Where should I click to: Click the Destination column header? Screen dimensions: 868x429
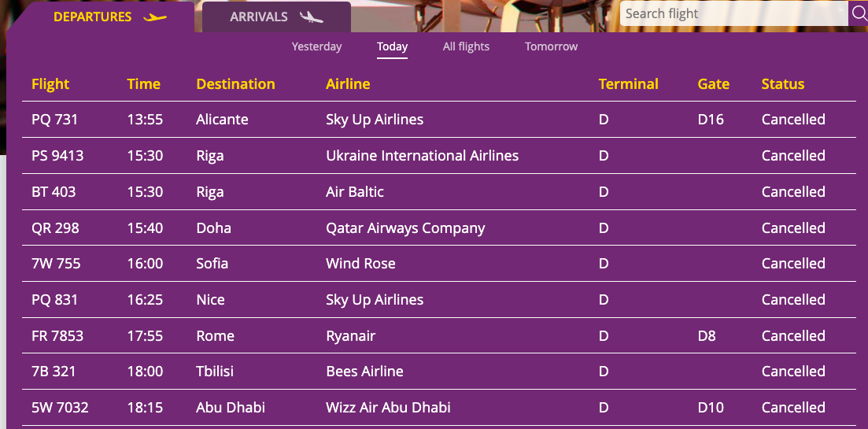pos(235,84)
